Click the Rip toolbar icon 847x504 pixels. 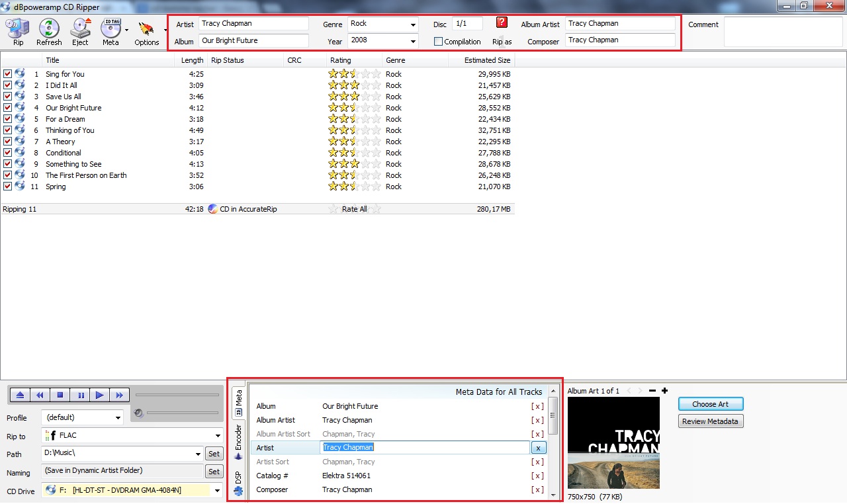(18, 31)
